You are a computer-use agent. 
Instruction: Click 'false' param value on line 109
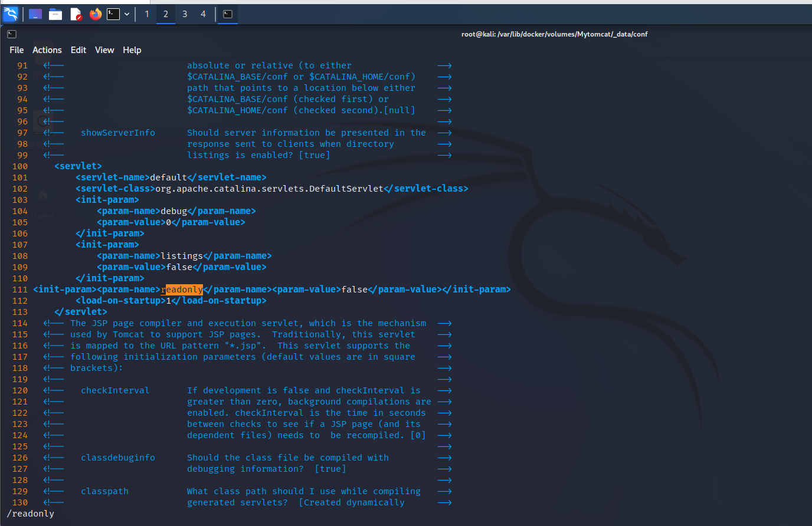click(179, 267)
